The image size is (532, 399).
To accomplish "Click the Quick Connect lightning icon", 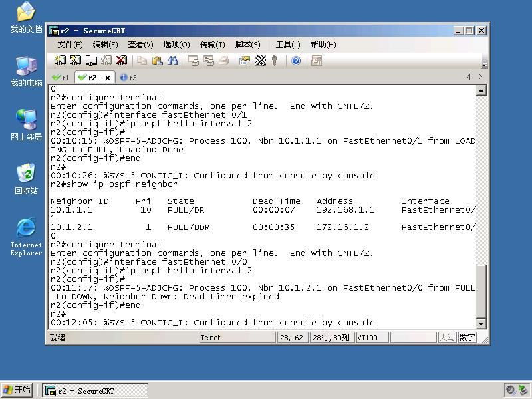I will (75, 61).
